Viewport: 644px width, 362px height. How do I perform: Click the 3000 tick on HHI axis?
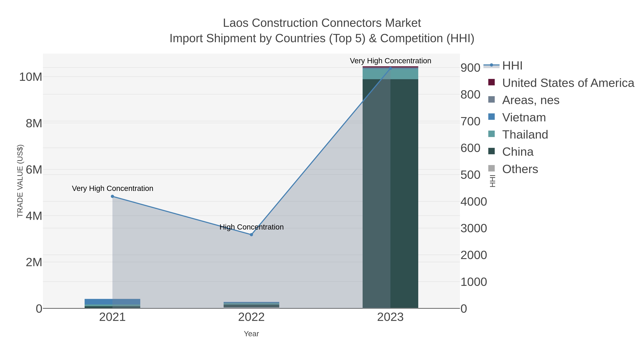click(474, 228)
